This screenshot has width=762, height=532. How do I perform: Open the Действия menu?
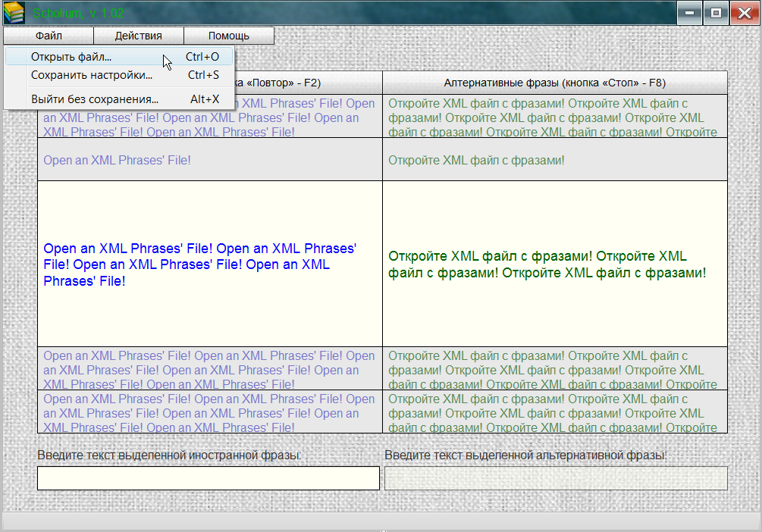(139, 36)
